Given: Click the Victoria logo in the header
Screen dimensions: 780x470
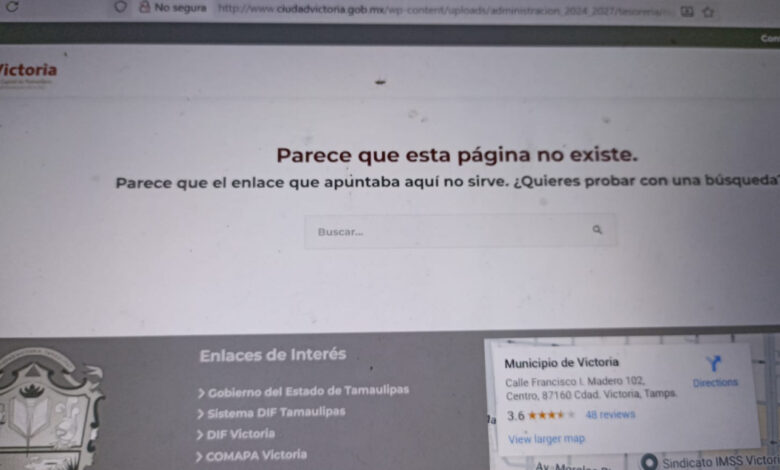Looking at the screenshot, I should point(28,72).
